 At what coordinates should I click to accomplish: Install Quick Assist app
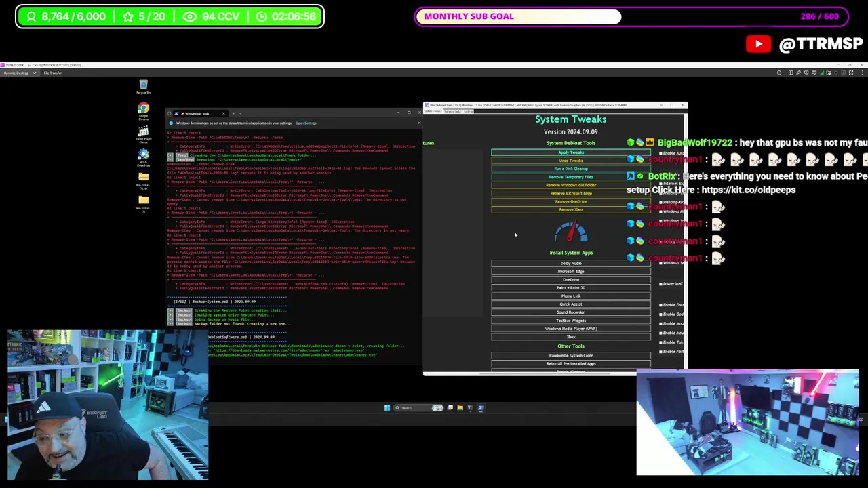point(571,304)
